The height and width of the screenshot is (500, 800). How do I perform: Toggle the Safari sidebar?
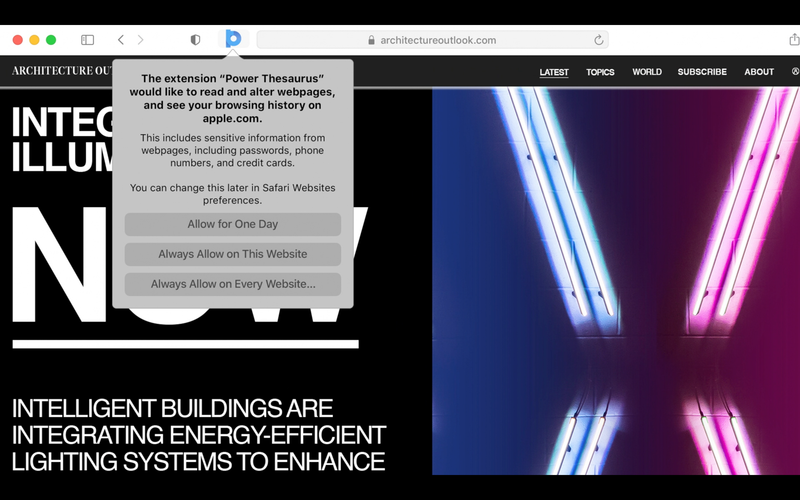87,40
